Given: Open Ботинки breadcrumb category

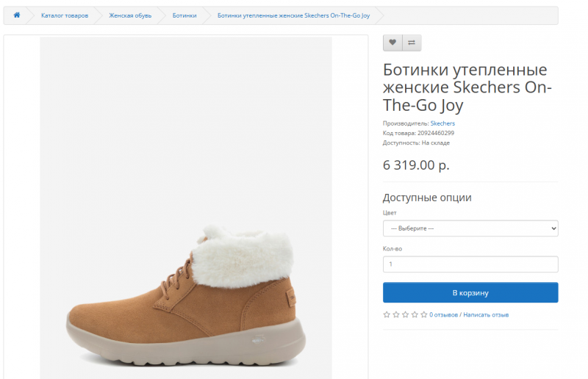Looking at the screenshot, I should pos(184,15).
